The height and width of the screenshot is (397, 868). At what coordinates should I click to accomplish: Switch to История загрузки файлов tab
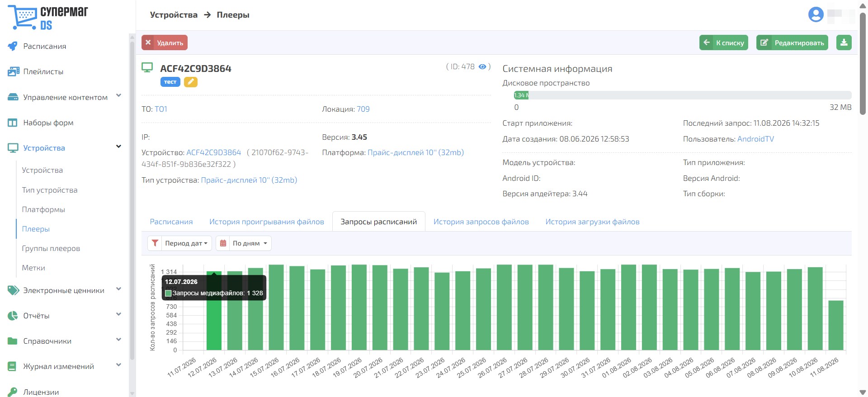coord(592,222)
